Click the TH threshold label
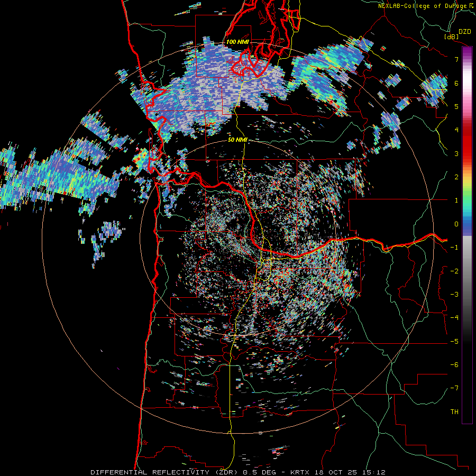The height and width of the screenshot is (476, 476). 454,411
